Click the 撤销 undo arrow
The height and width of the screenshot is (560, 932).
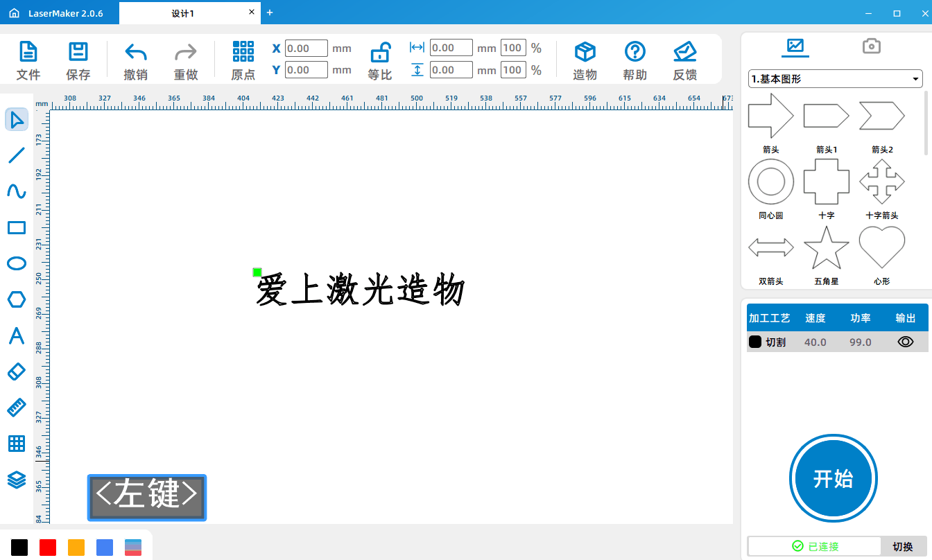136,60
